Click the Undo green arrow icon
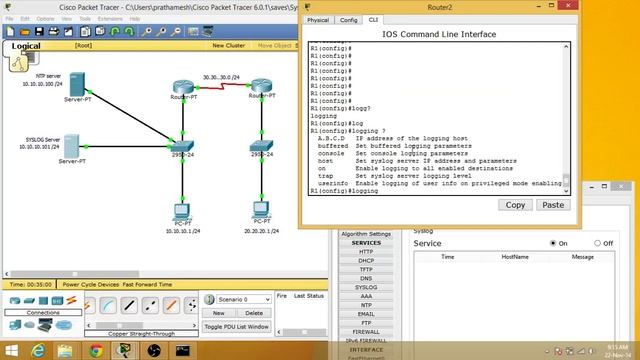 [x=115, y=31]
